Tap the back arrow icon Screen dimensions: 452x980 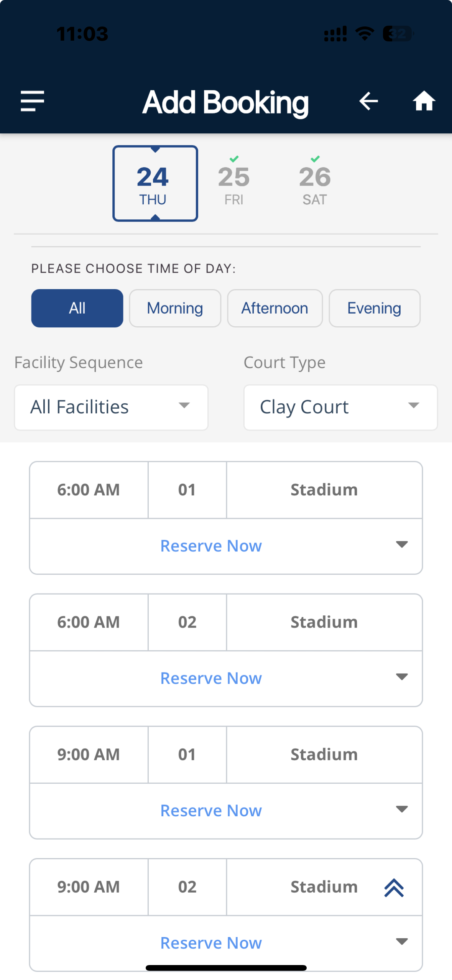pos(368,101)
